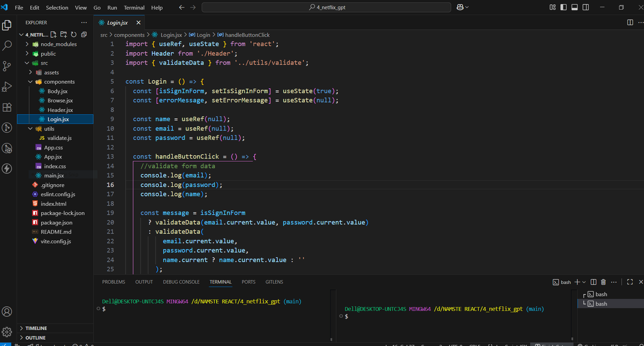Viewport: 644px width, 346px height.
Task: Open the Source Control view
Action: pyautogui.click(x=8, y=66)
